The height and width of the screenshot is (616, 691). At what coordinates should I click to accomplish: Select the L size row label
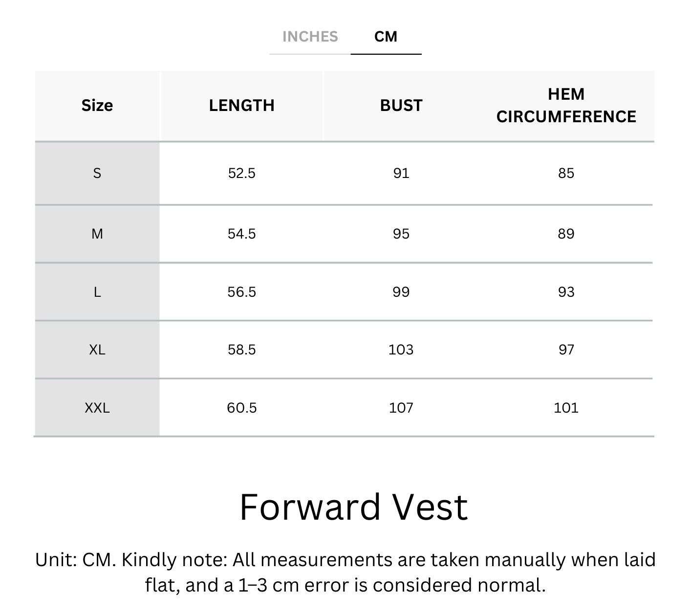click(x=97, y=292)
